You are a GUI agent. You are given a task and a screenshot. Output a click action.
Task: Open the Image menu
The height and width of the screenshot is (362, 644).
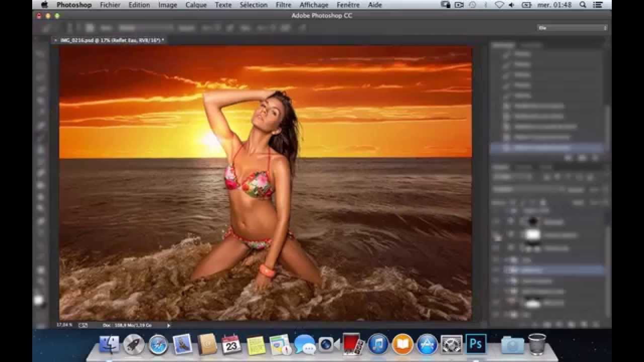pyautogui.click(x=168, y=5)
